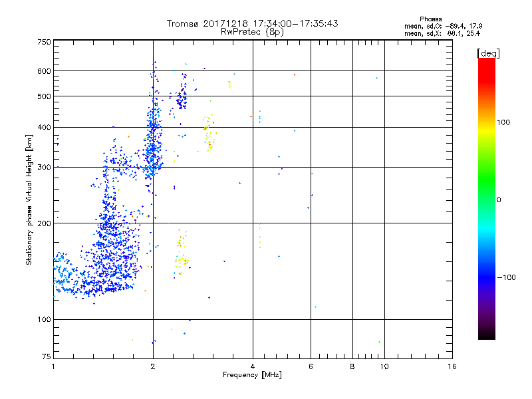The image size is (532, 399).
Task: Click the 'mean, sd,O: -89.4, 17.9' statistic
Action: pyautogui.click(x=443, y=26)
